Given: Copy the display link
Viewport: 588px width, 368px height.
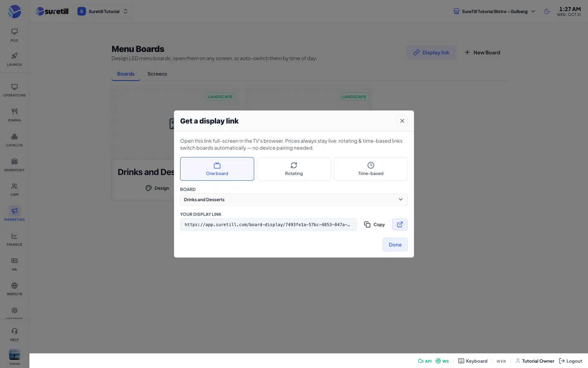Looking at the screenshot, I should pyautogui.click(x=374, y=224).
